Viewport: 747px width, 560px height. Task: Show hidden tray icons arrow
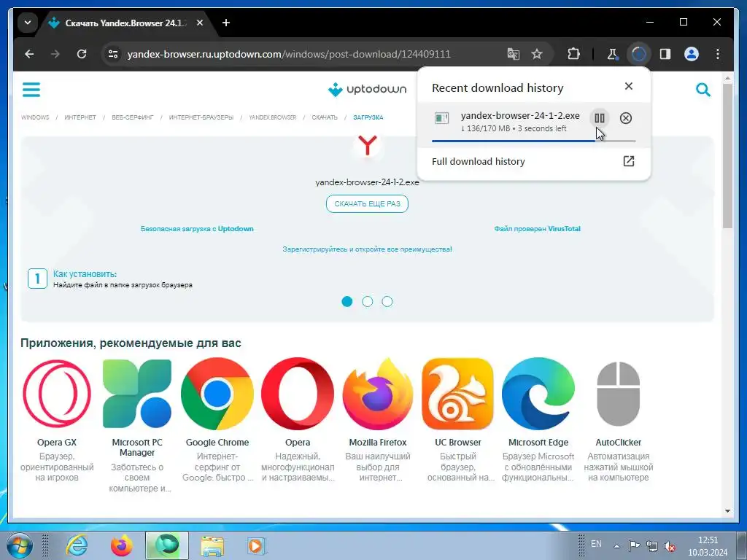pos(617,546)
